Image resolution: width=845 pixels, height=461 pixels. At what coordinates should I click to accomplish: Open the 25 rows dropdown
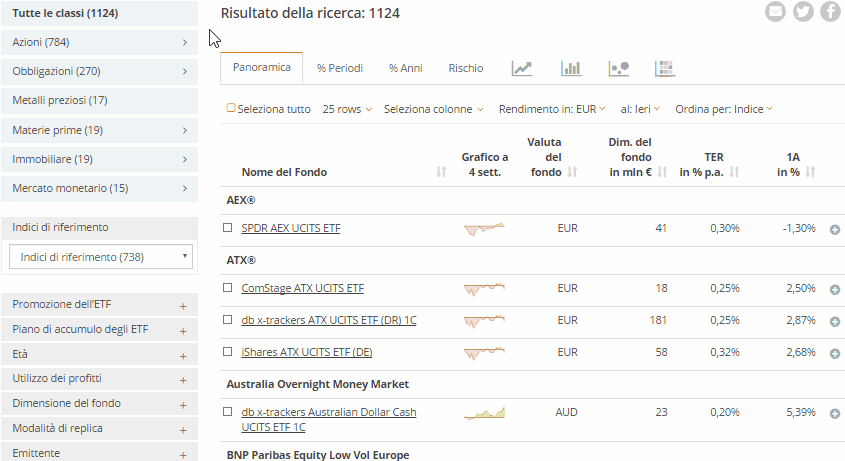348,109
